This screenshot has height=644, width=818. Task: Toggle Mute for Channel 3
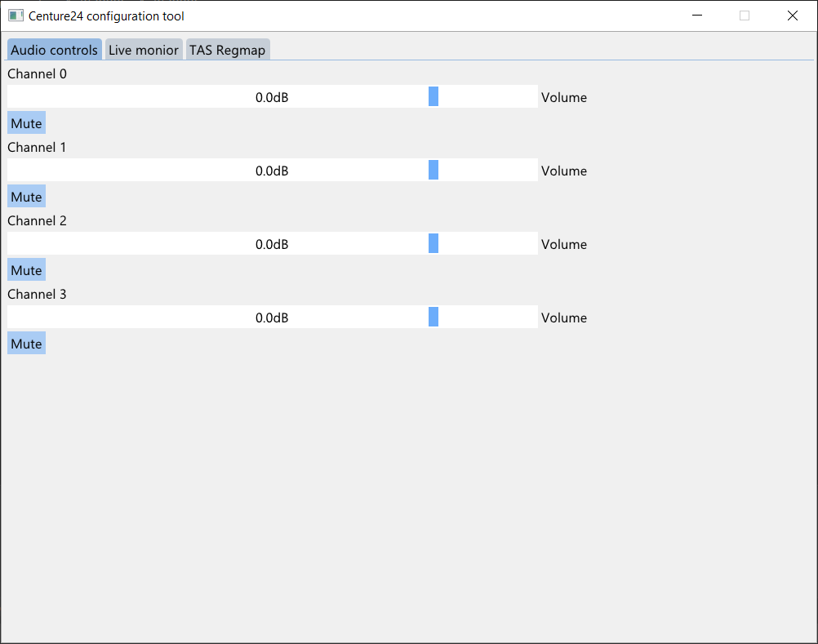[x=27, y=344]
